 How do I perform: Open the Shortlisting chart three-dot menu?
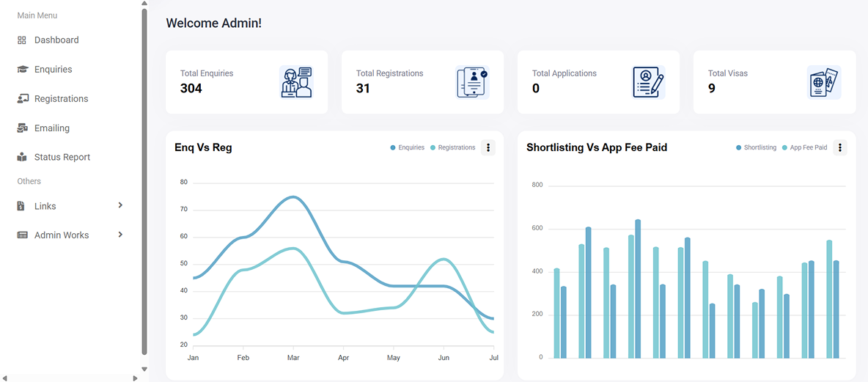click(x=840, y=147)
